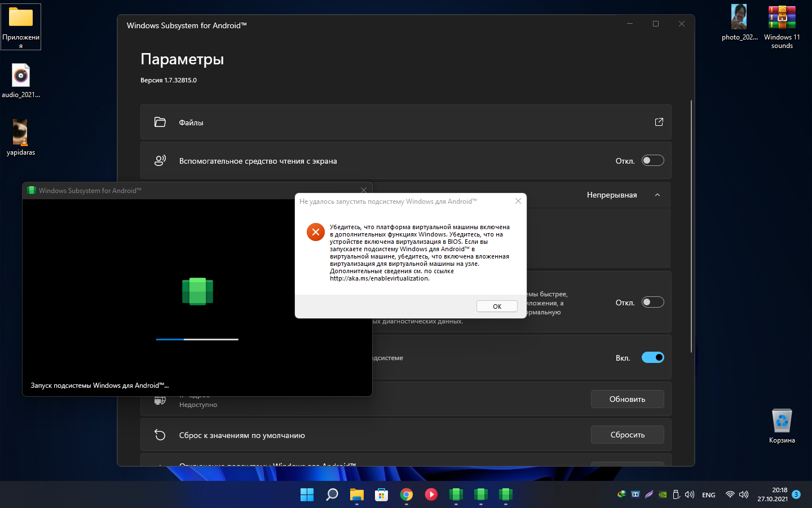Open the Приложения desktop folder
Image resolution: width=812 pixels, height=508 pixels.
pyautogui.click(x=21, y=26)
